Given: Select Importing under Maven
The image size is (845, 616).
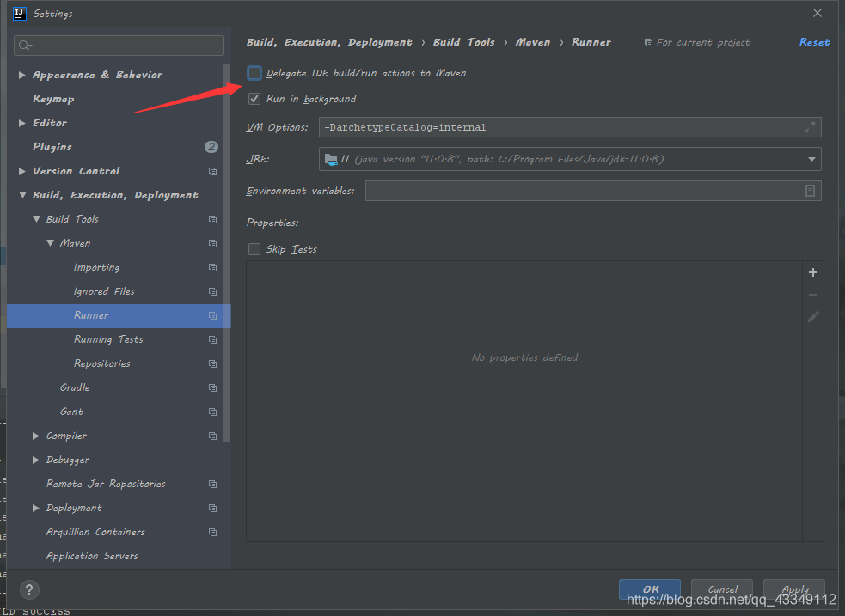Looking at the screenshot, I should tap(96, 267).
